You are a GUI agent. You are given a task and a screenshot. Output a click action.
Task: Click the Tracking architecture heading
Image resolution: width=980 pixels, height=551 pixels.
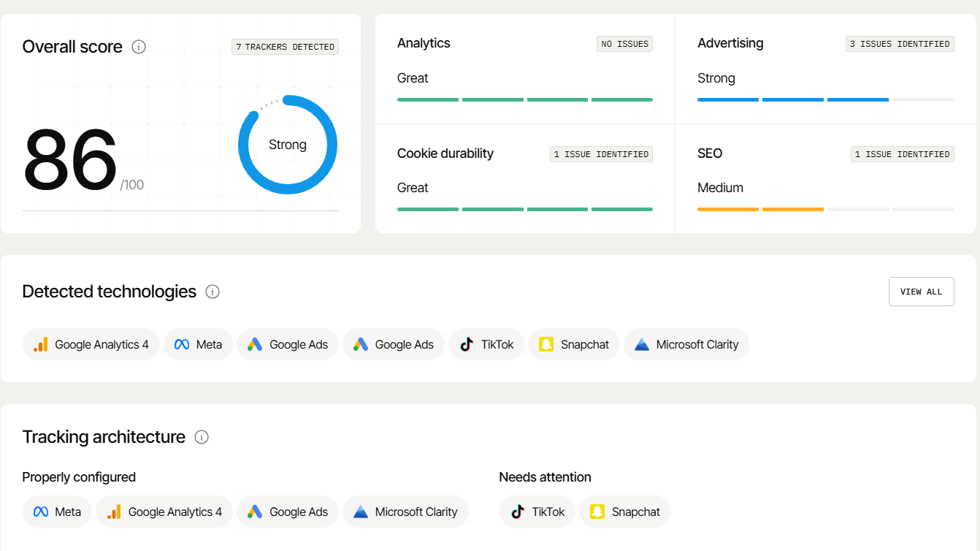pyautogui.click(x=104, y=437)
